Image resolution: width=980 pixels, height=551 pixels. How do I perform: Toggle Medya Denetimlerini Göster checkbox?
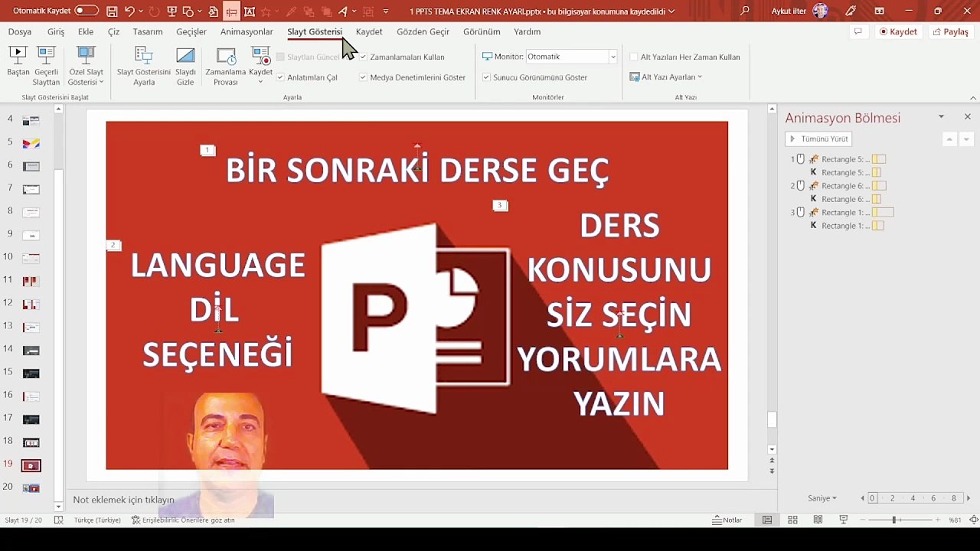[364, 77]
